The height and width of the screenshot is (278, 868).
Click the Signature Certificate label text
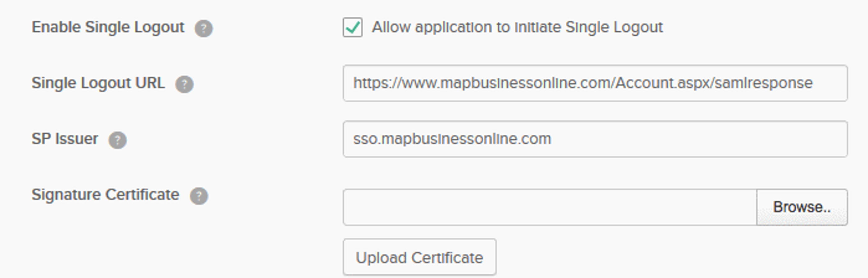[106, 195]
